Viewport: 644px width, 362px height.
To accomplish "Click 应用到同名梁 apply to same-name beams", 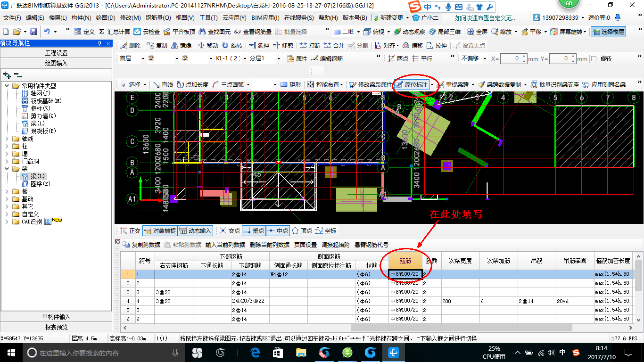I will tap(604, 84).
